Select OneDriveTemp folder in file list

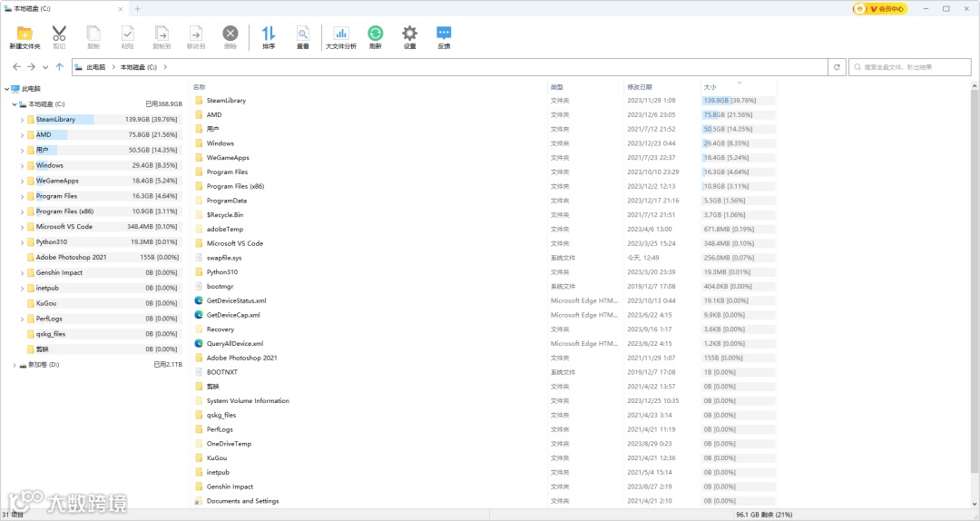pyautogui.click(x=229, y=444)
